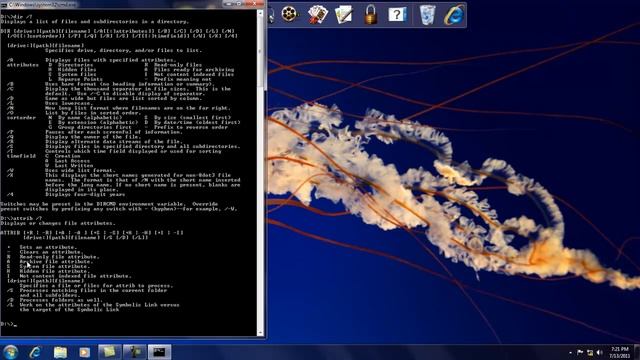Click the Command Prompt scrollbar up arrow
Screen dimensions: 640x360
coord(260,13)
